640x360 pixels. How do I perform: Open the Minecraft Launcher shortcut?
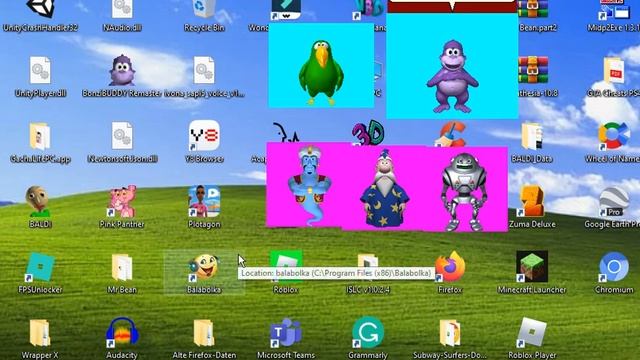(532, 267)
